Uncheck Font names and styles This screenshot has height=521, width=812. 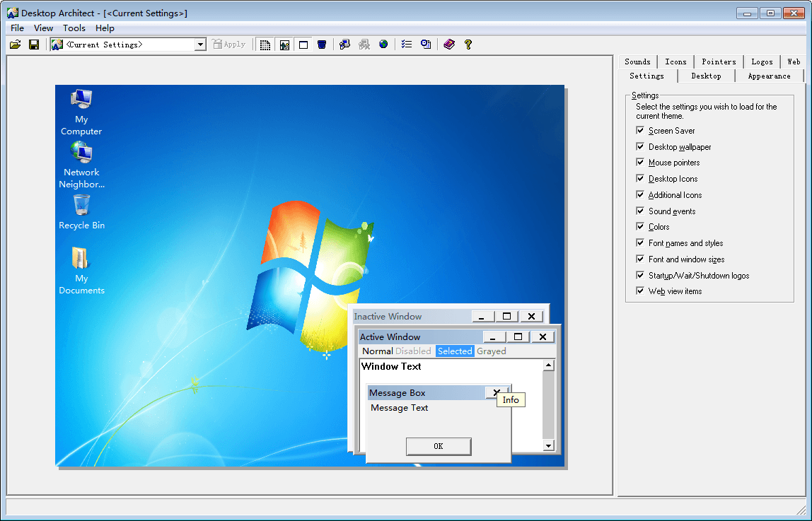[641, 242]
